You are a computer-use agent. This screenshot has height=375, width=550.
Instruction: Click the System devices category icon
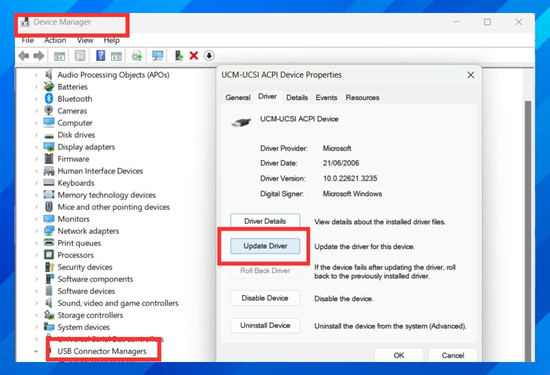click(49, 327)
